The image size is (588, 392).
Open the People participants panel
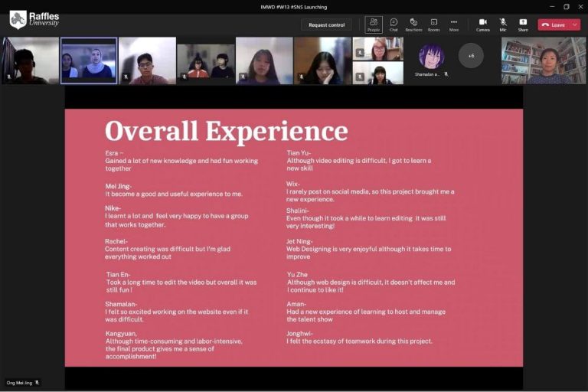[x=374, y=24]
